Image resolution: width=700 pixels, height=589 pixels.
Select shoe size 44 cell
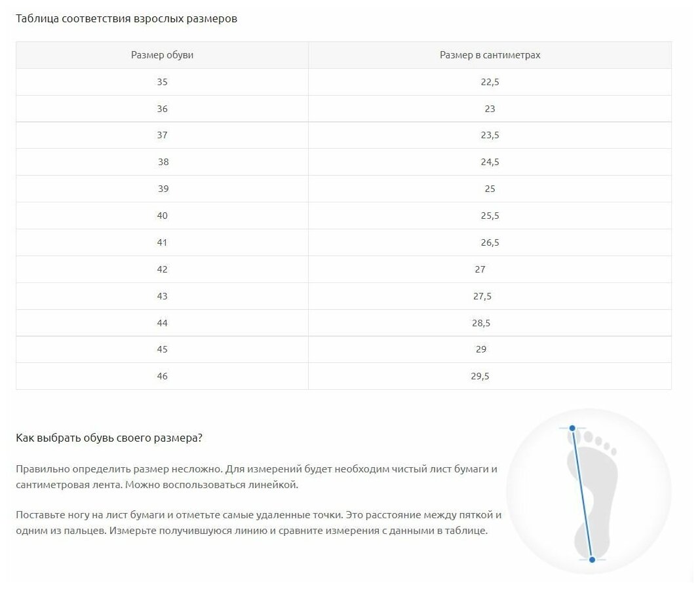click(162, 323)
